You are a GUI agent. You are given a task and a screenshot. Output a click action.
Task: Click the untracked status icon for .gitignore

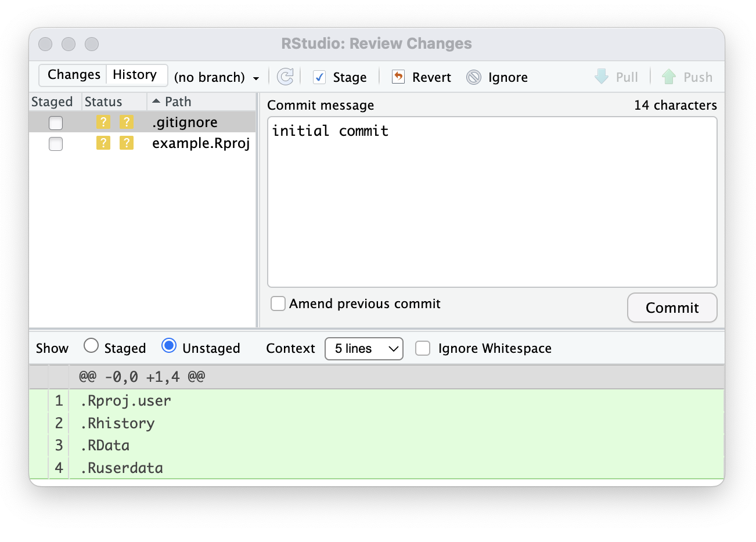coord(103,122)
